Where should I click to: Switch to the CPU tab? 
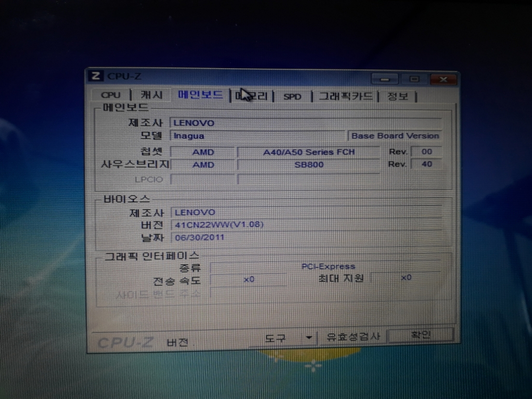click(x=111, y=95)
